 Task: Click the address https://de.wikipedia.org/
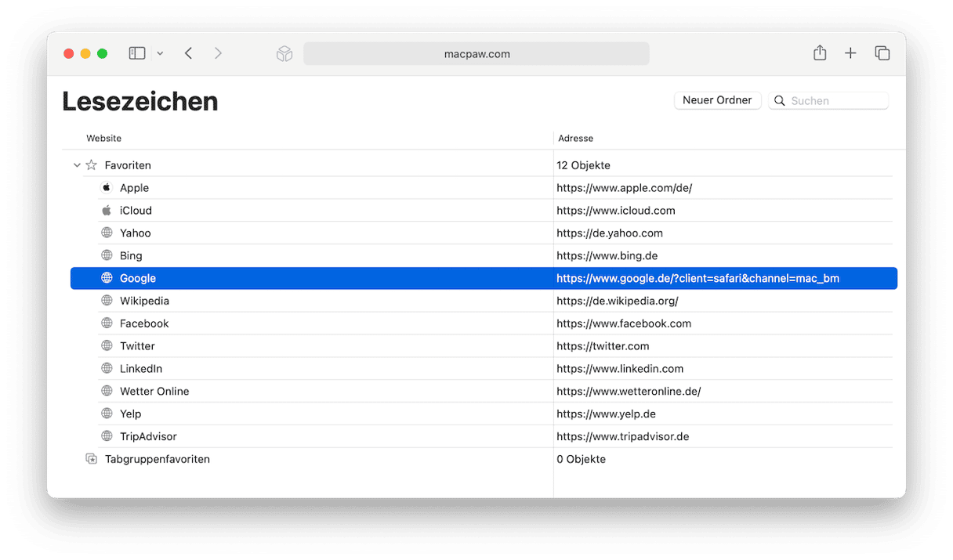(x=617, y=301)
